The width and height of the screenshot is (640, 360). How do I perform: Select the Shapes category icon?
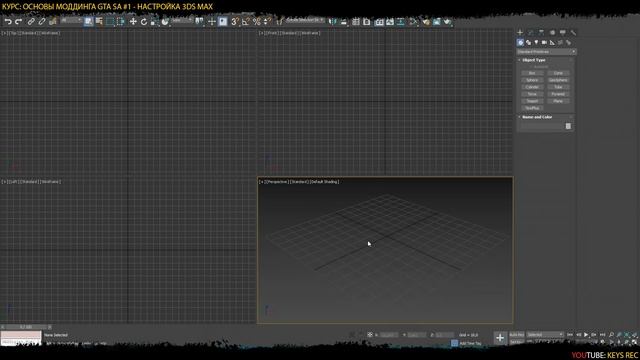[x=528, y=42]
